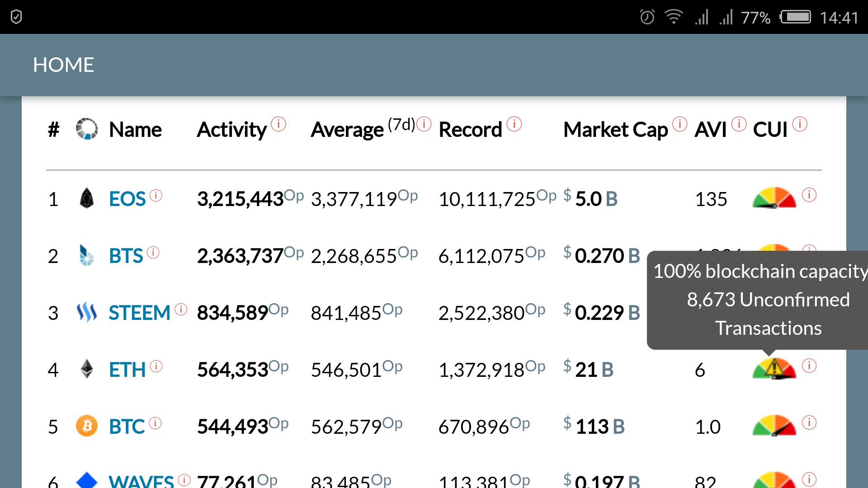Click the info icon next to ETH name
This screenshot has height=488, width=868.
156,366
